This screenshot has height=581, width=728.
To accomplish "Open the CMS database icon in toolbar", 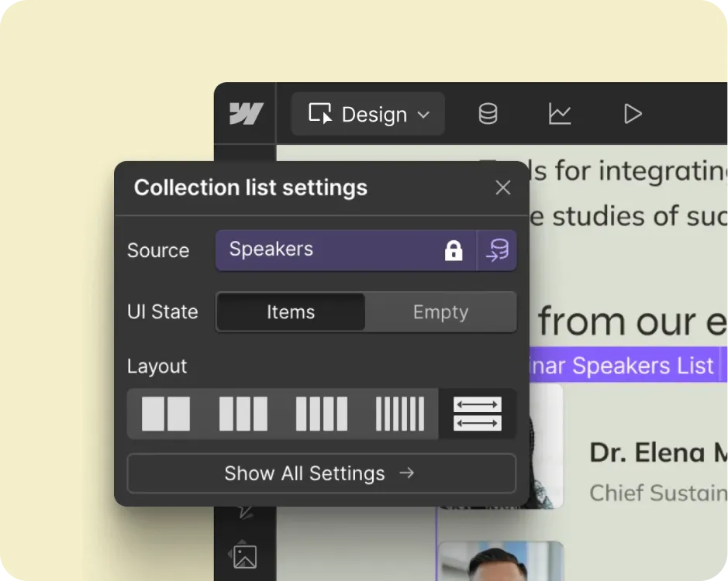I will click(488, 114).
